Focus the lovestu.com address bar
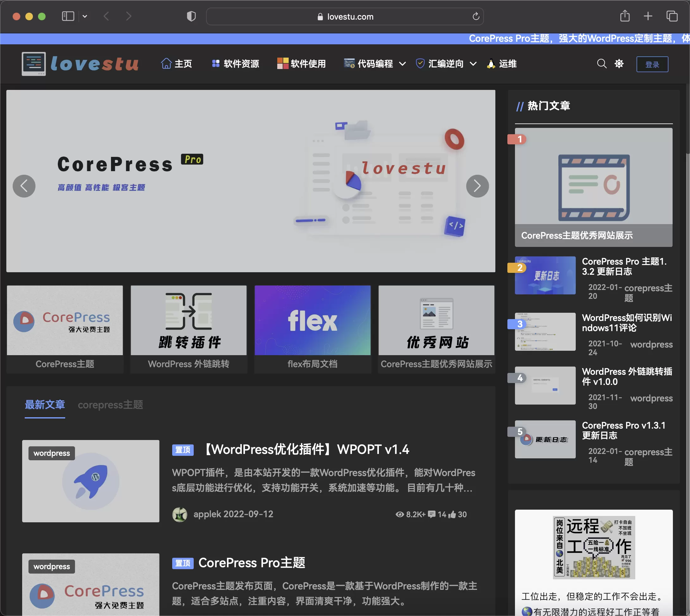 pos(344,16)
